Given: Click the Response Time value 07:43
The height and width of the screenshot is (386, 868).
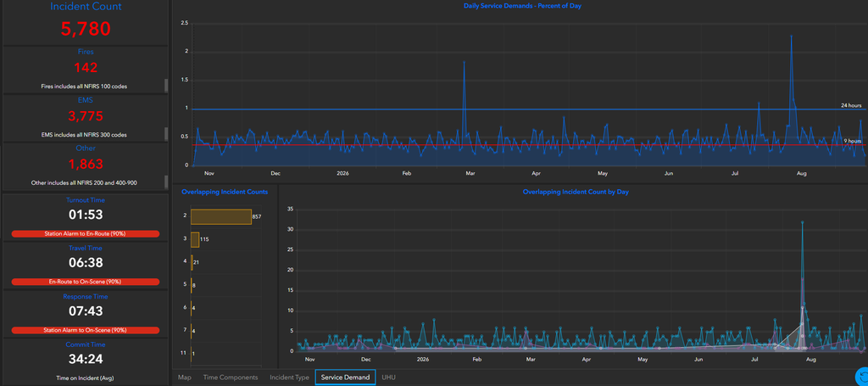Looking at the screenshot, I should (x=86, y=311).
